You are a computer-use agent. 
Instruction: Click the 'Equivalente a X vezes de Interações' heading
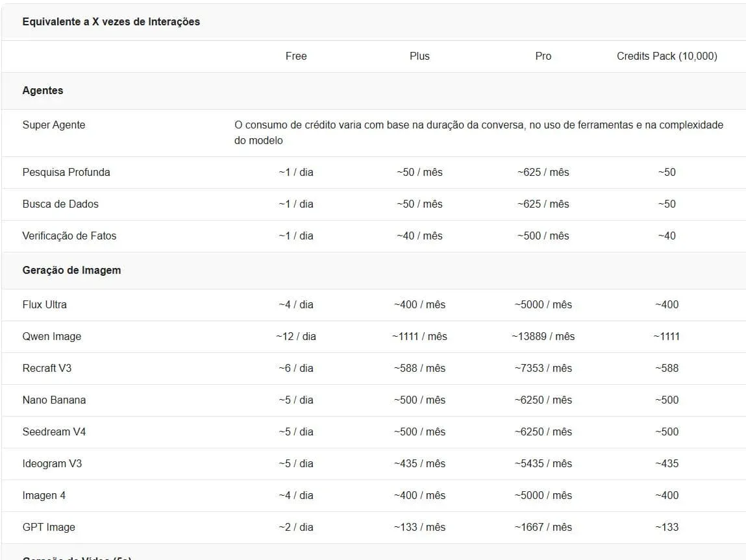[111, 22]
